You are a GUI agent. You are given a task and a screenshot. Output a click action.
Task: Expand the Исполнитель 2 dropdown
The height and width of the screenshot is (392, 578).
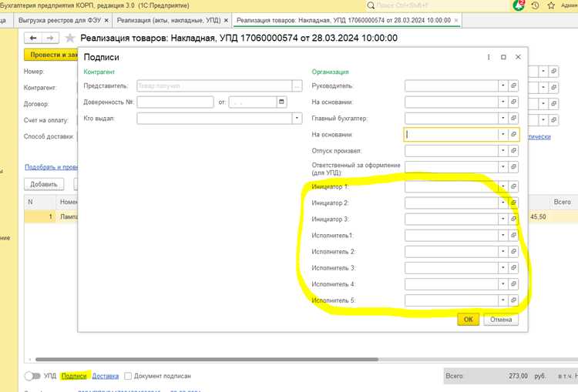[502, 251]
